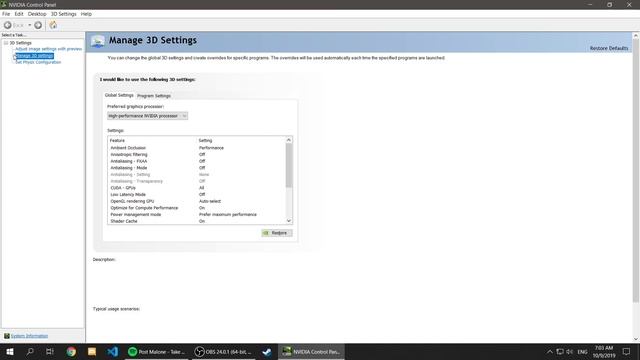The height and width of the screenshot is (360, 640).
Task: Click the main page vertical scrollbar
Action: 636,170
